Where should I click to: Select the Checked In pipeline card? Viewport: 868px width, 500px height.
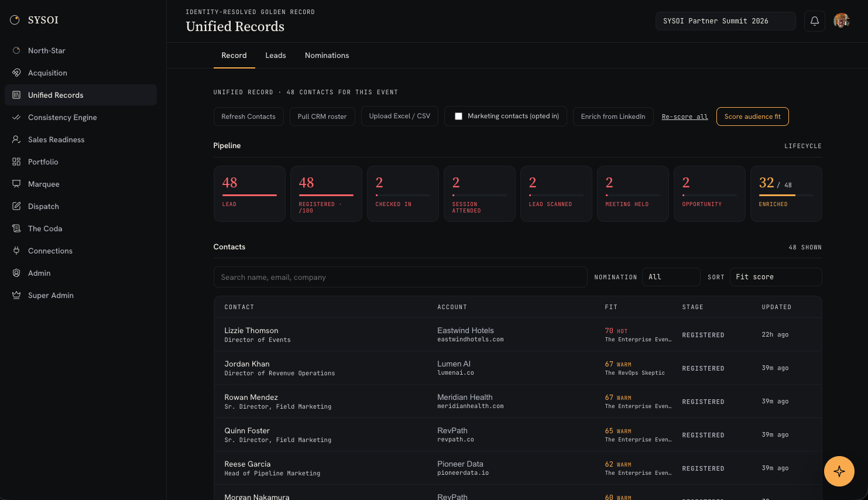pos(403,194)
